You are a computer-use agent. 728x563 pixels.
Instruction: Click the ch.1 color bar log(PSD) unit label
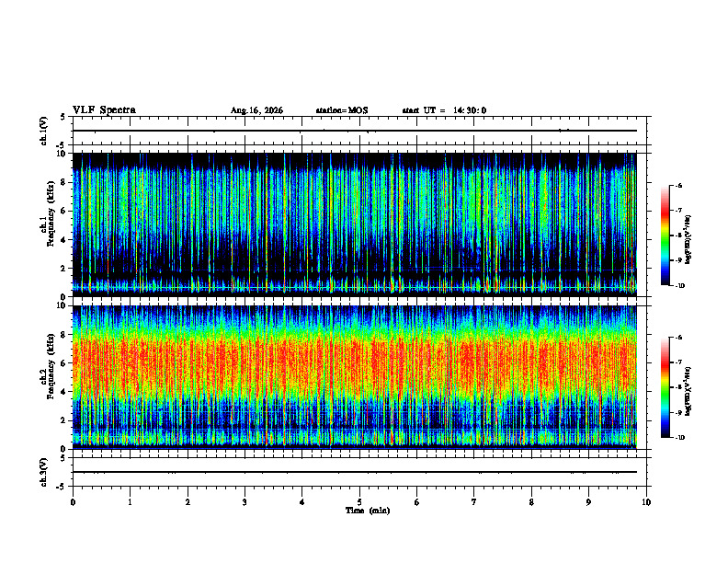tap(689, 240)
